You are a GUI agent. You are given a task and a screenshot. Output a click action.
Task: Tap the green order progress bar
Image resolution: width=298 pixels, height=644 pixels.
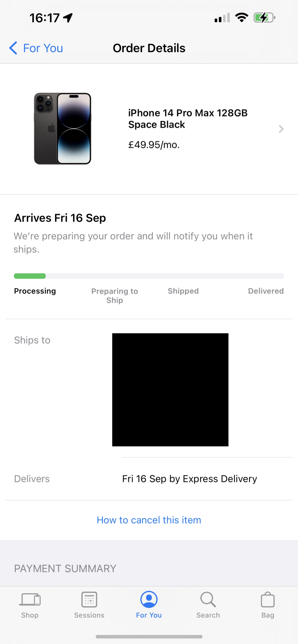(x=30, y=276)
